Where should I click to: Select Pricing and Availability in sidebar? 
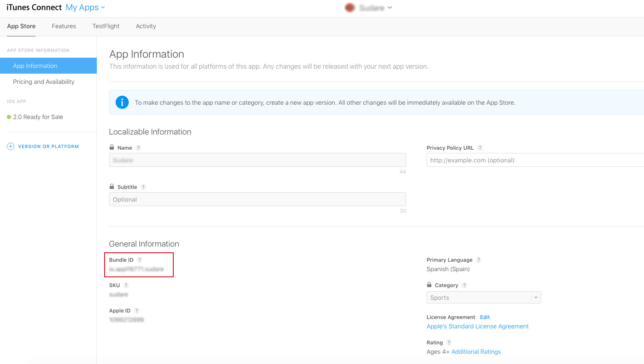(x=44, y=82)
